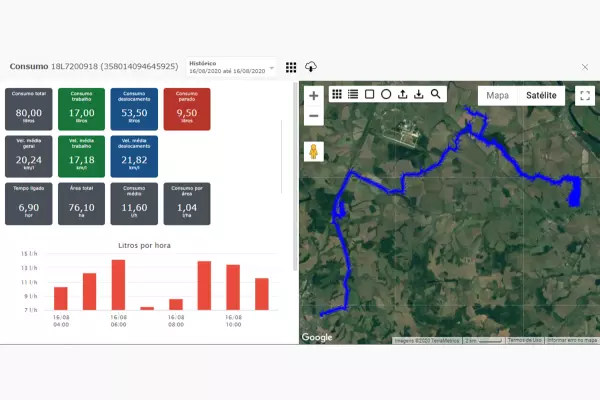Zoom out on the map
The height and width of the screenshot is (400, 600).
pos(314,116)
